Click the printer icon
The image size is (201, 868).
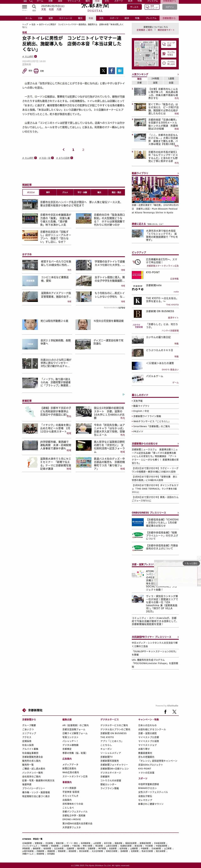tap(36, 71)
